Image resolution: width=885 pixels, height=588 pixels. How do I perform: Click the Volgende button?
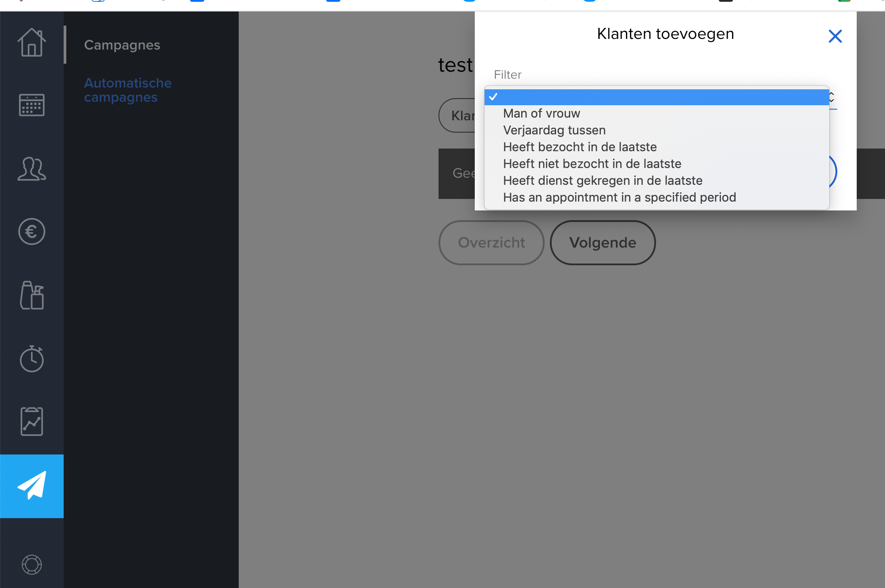[603, 243]
